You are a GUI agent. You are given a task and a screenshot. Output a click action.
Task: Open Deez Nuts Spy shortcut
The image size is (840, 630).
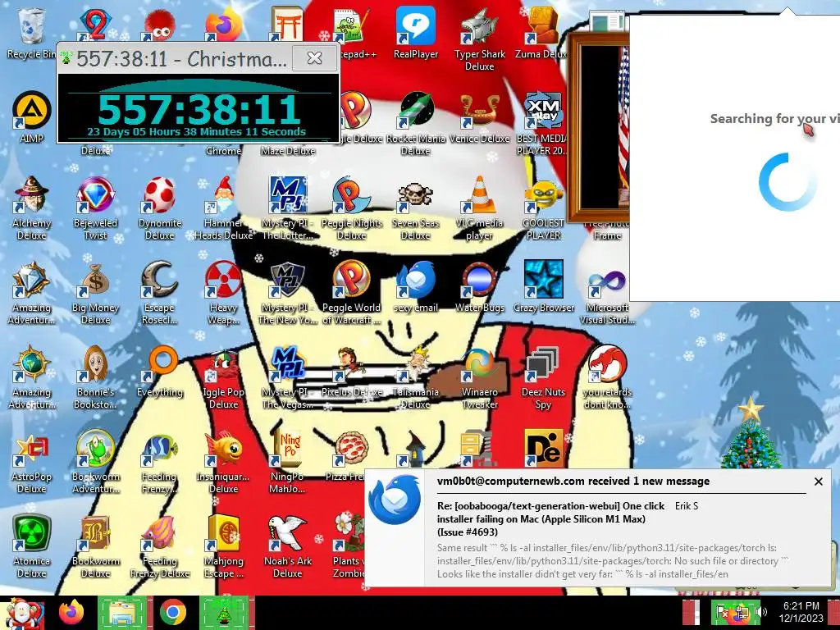coord(543,377)
